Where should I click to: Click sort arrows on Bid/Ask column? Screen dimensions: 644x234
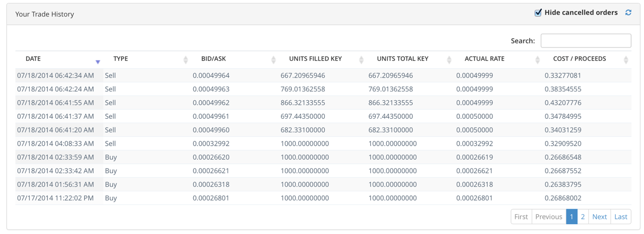point(273,60)
